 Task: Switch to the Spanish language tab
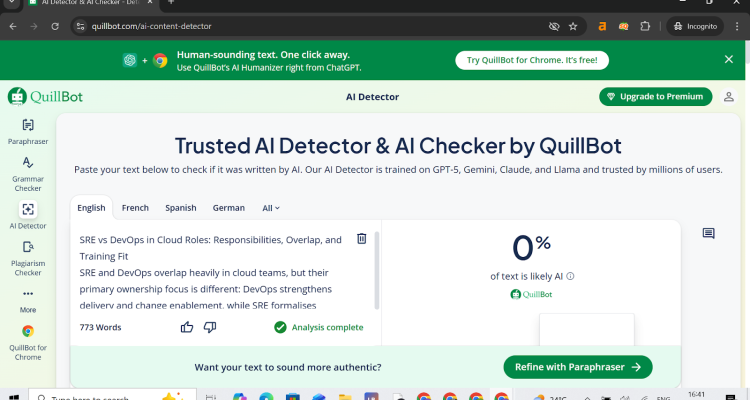(x=181, y=208)
